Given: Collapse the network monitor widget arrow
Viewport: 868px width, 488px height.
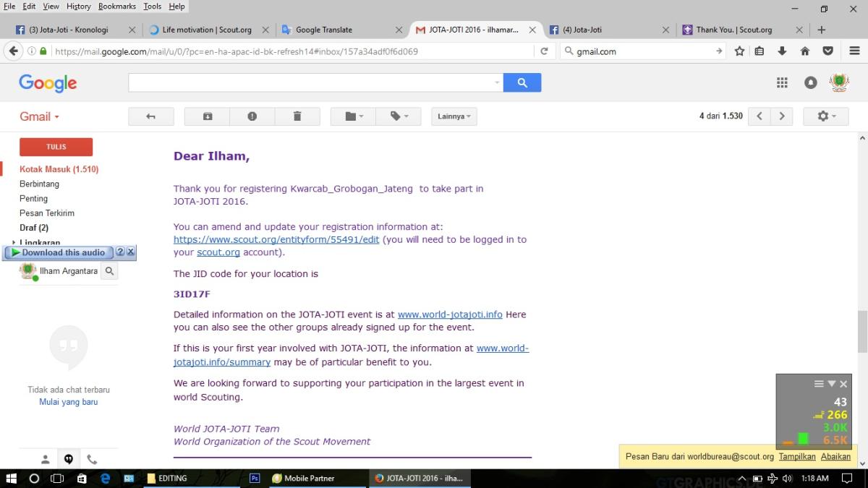Looking at the screenshot, I should tap(831, 384).
